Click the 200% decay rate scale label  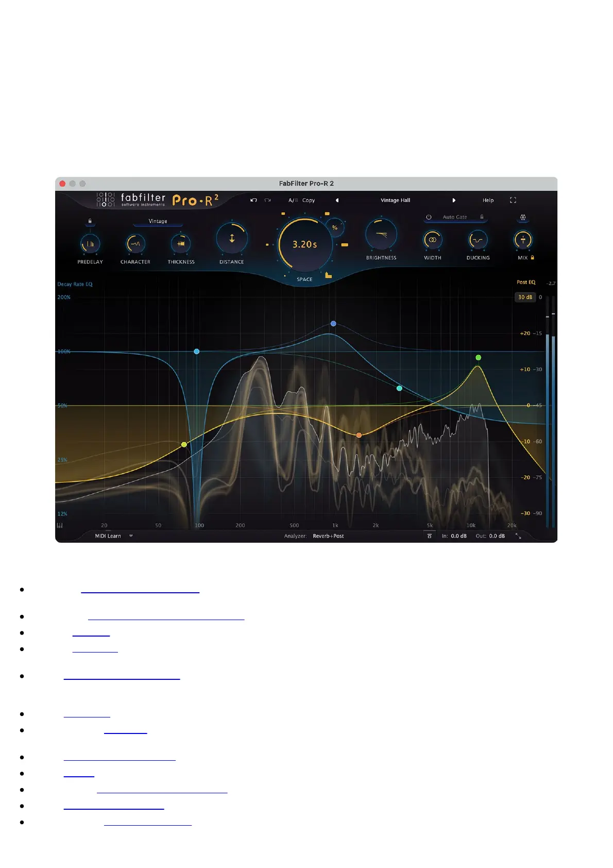(x=64, y=297)
